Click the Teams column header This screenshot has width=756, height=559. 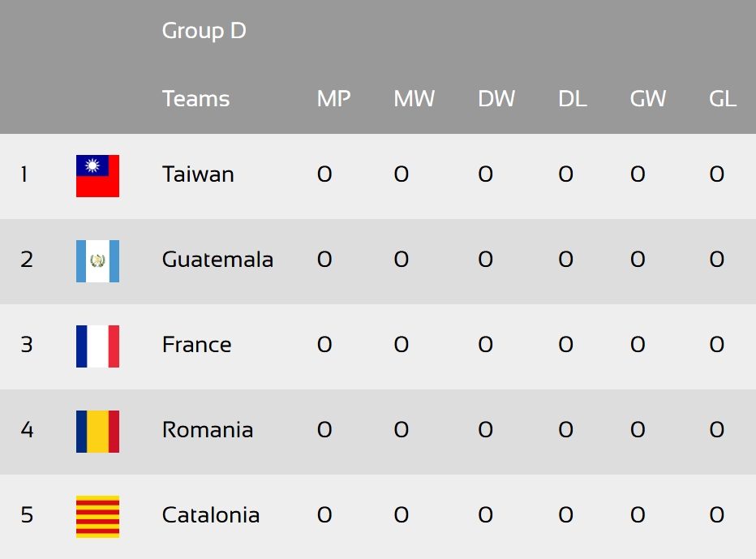click(195, 99)
